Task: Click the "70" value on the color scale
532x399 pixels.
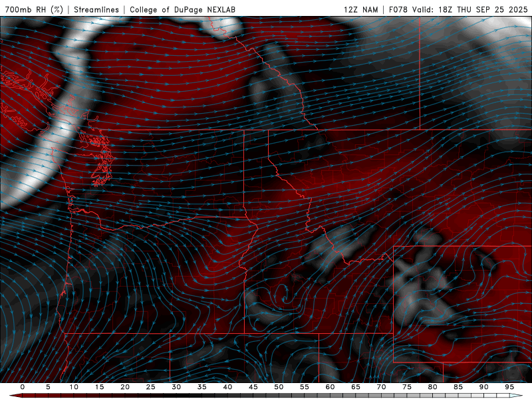Action: click(381, 387)
